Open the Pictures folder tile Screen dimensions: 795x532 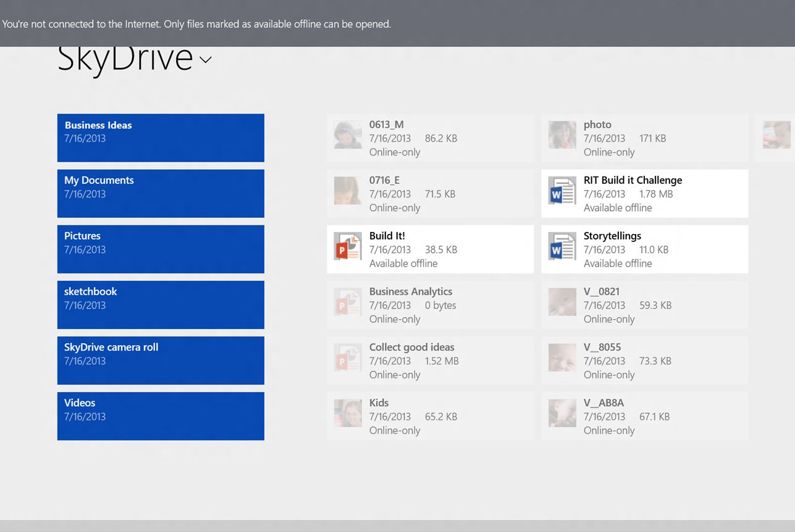tap(161, 249)
